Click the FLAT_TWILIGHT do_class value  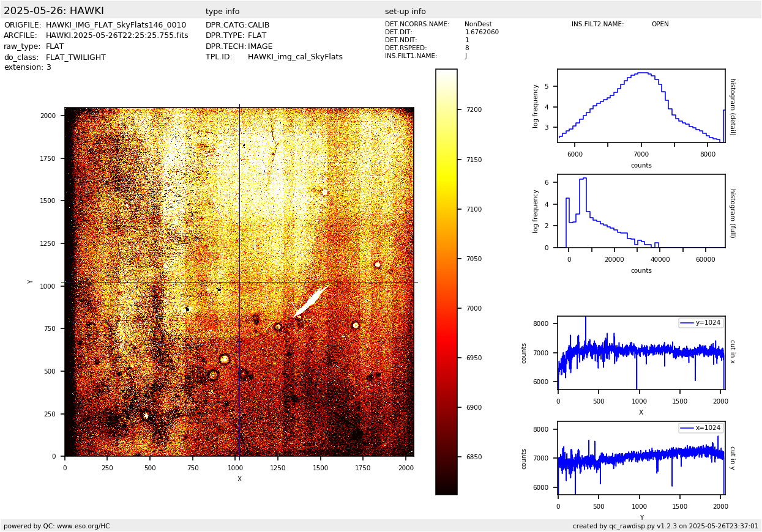[76, 57]
